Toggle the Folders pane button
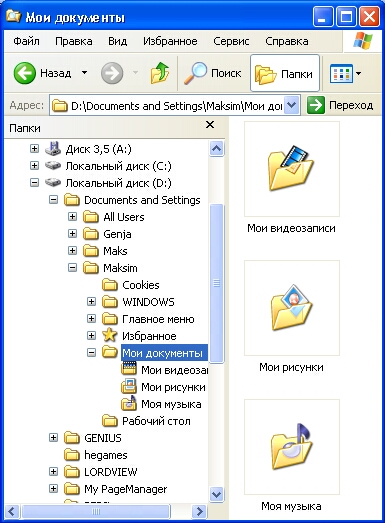 pos(285,73)
